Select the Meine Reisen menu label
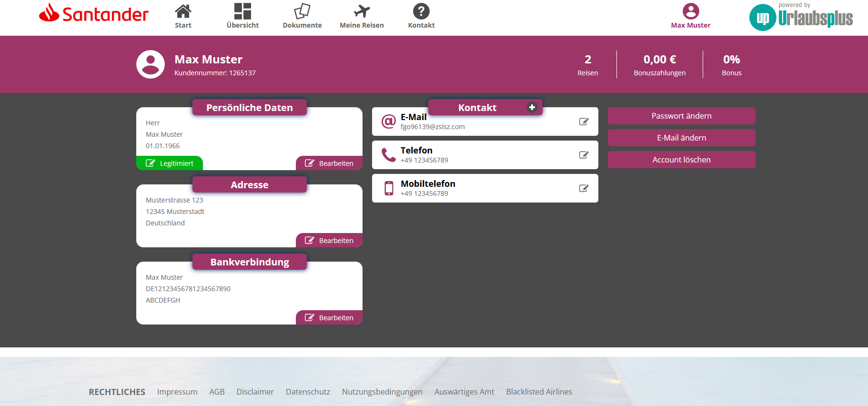868x406 pixels. click(x=362, y=25)
